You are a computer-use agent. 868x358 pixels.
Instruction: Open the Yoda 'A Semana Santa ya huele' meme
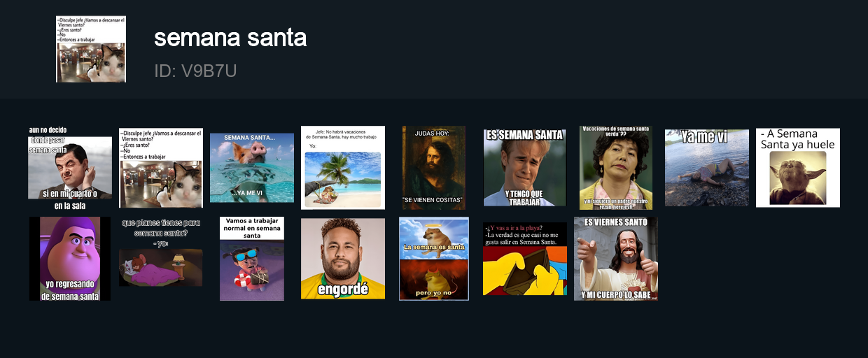(x=798, y=168)
